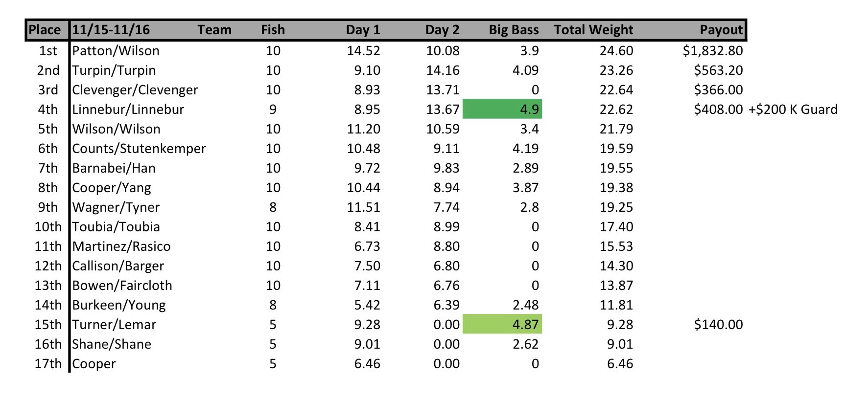The height and width of the screenshot is (400, 868).
Task: Click the +$200 K Guard note
Action: (x=793, y=110)
